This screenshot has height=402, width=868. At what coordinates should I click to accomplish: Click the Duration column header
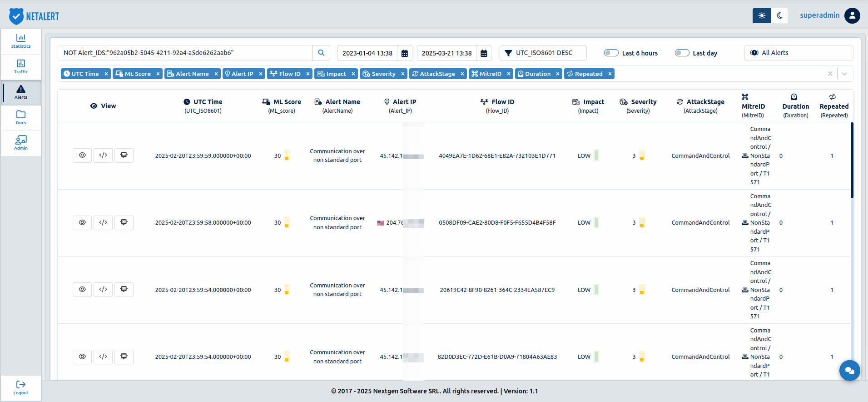coord(795,106)
